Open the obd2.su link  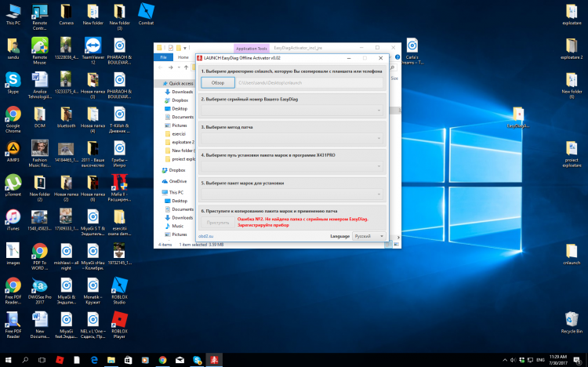(208, 235)
